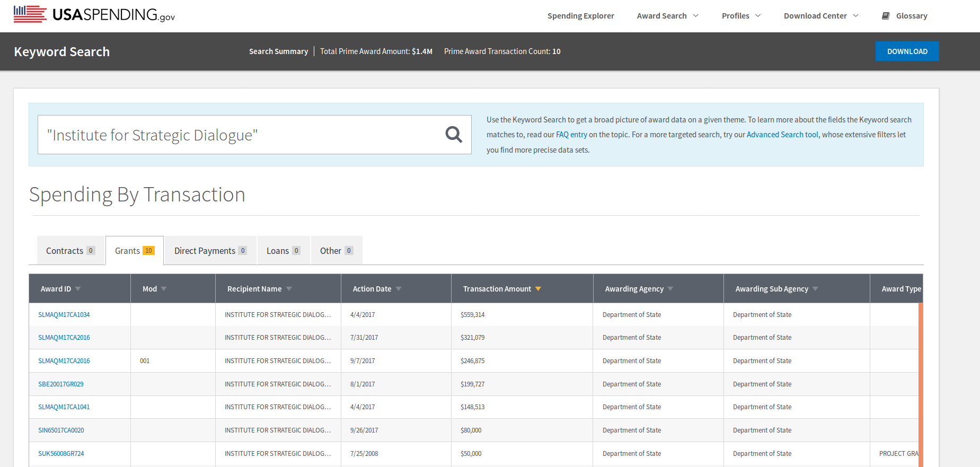The height and width of the screenshot is (467, 980).
Task: Sort Action Date column arrow
Action: [x=399, y=289]
